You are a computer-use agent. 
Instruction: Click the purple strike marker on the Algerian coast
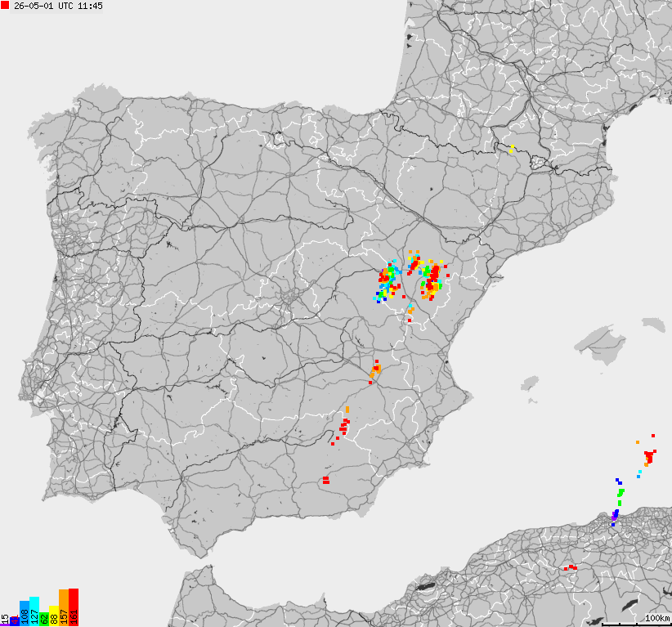point(614,517)
